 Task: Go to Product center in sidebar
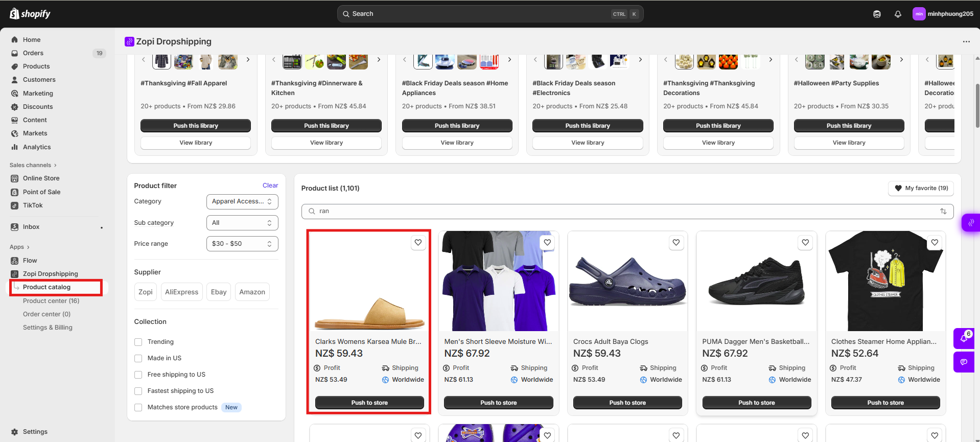[51, 301]
